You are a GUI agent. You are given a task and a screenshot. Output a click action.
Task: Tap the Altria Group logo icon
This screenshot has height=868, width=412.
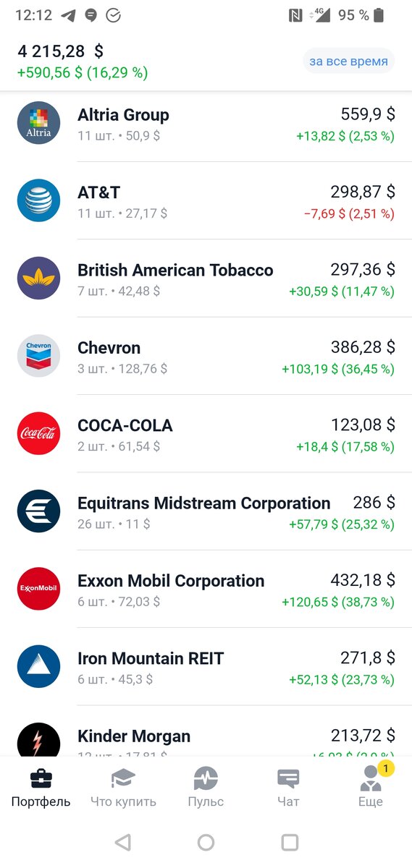click(38, 123)
